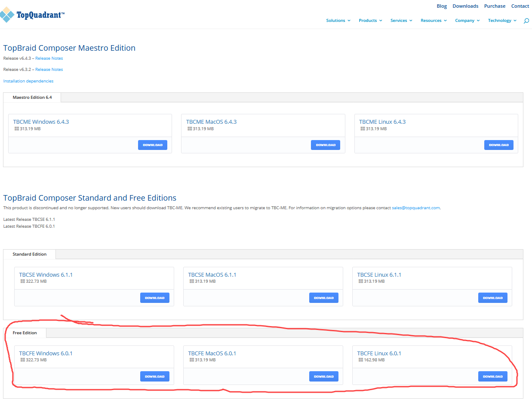Click file size icon of TBCFE MacOS 6.0.1
This screenshot has height=403, width=532.
pos(191,360)
